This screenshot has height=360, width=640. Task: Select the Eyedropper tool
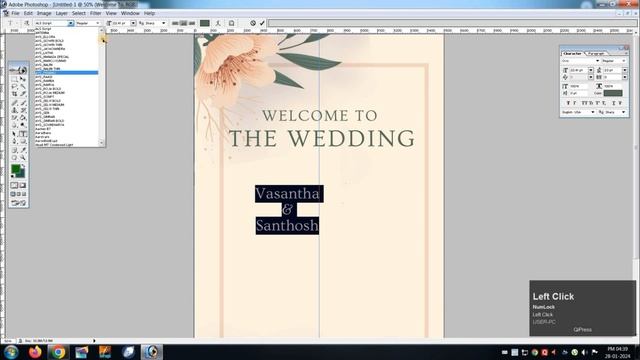point(23,150)
